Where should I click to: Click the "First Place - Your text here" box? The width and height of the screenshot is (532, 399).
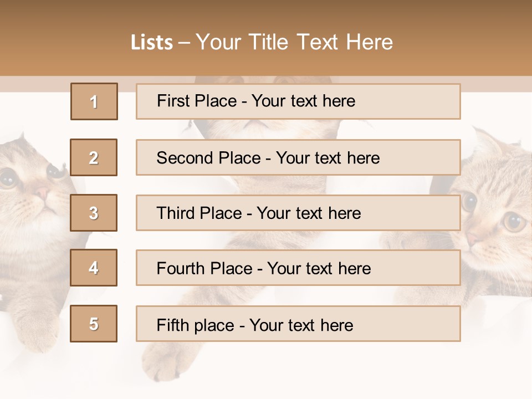click(298, 101)
